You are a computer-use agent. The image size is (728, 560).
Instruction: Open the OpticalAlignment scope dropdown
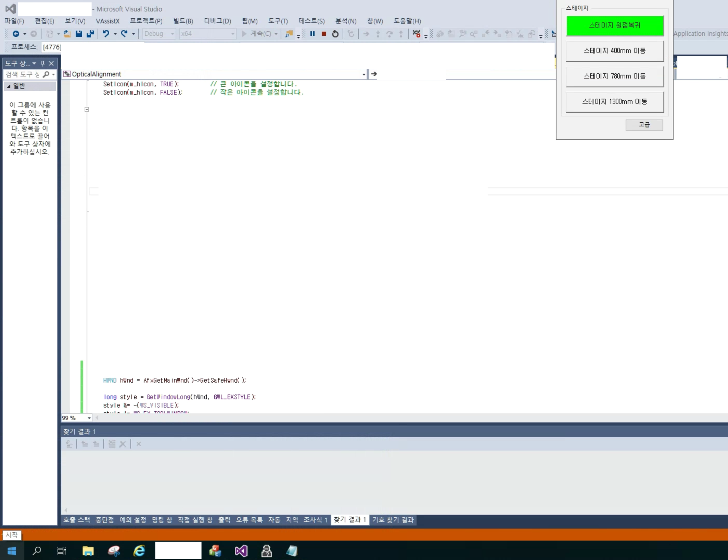[x=363, y=74]
